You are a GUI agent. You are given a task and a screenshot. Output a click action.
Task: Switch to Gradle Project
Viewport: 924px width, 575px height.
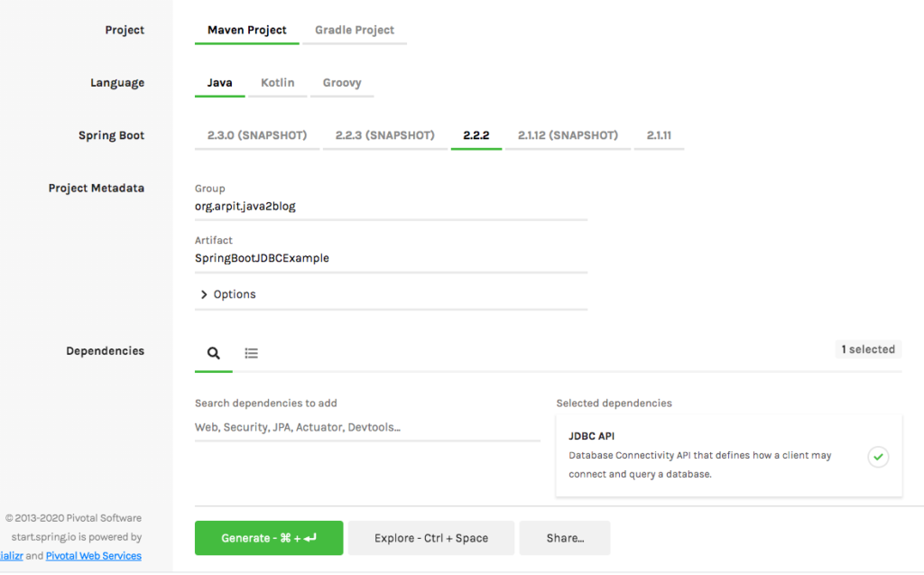[x=354, y=29]
